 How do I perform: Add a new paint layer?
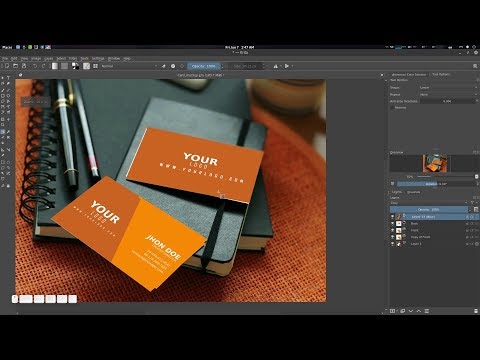point(393,311)
